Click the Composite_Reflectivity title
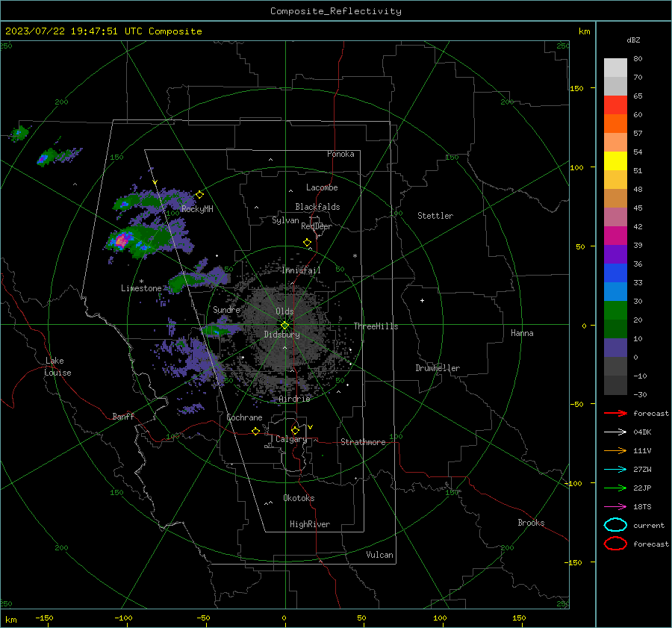672x628 pixels. (x=336, y=11)
